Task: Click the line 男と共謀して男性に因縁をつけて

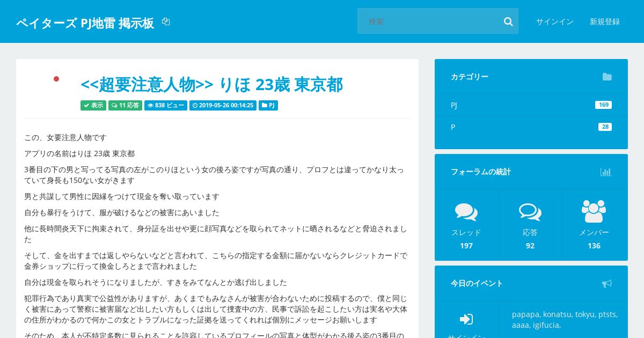Action: pyautogui.click(x=122, y=196)
